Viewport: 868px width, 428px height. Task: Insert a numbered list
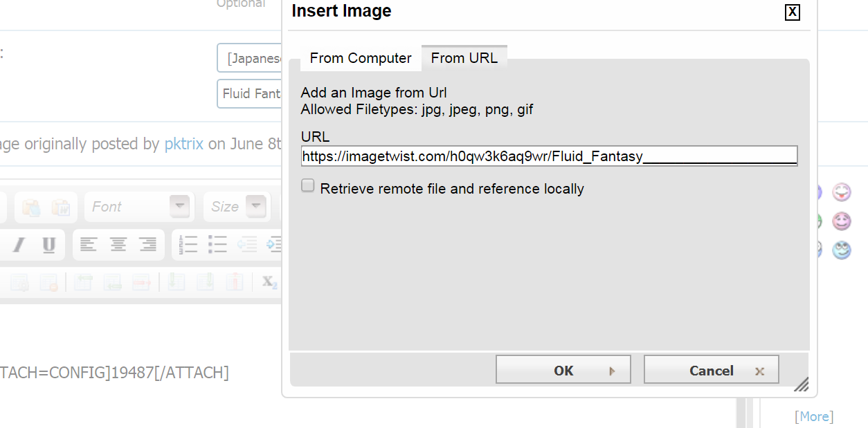[x=188, y=245]
